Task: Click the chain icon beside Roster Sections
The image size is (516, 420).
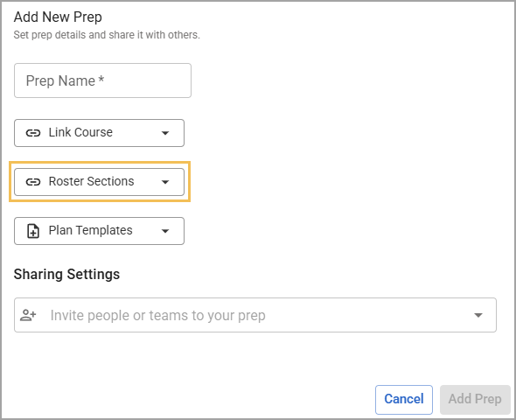Action: coord(33,182)
